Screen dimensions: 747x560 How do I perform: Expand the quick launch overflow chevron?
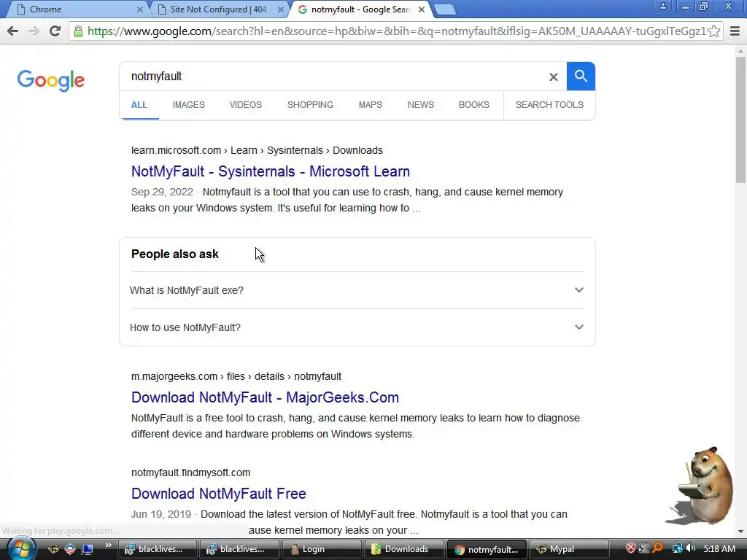pyautogui.click(x=109, y=545)
